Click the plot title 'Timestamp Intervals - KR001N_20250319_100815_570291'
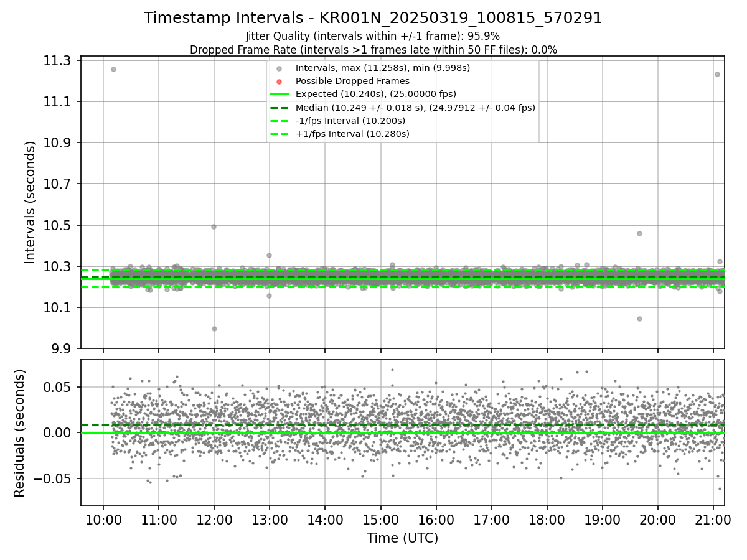 tap(373, 18)
